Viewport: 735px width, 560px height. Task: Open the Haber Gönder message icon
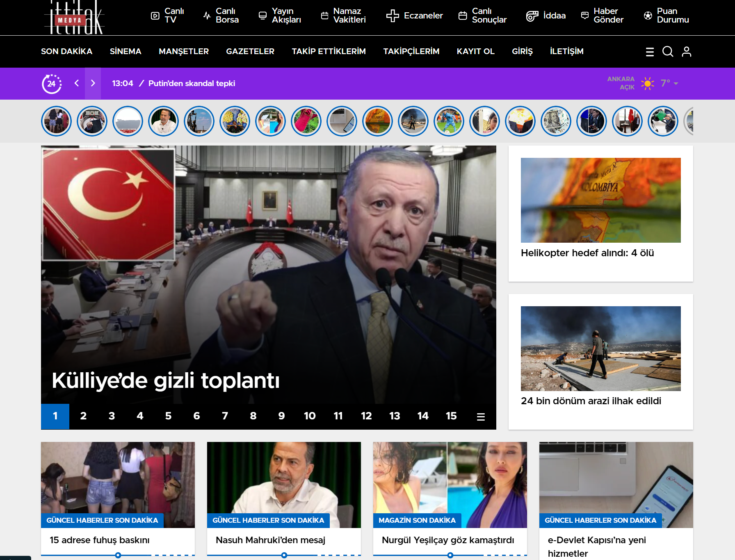pos(585,16)
